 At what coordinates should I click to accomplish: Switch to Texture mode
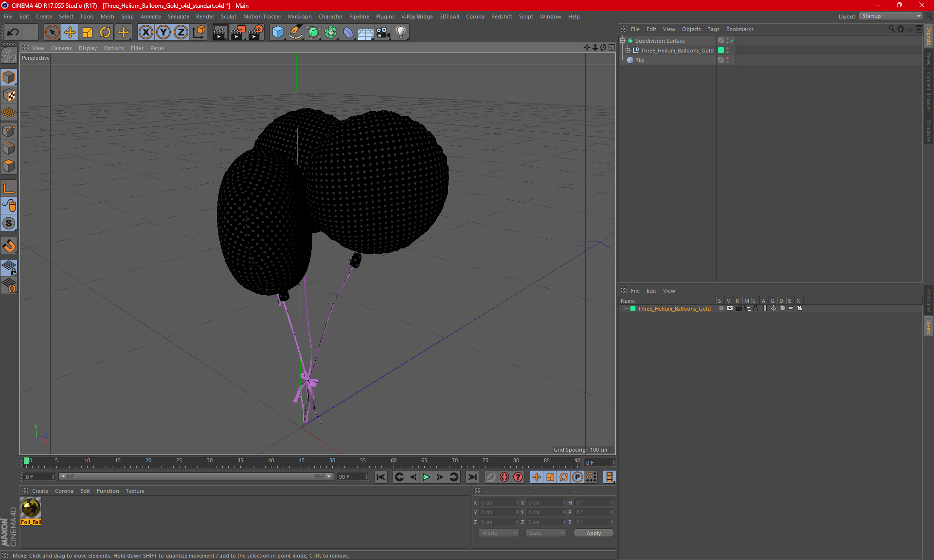tap(9, 95)
